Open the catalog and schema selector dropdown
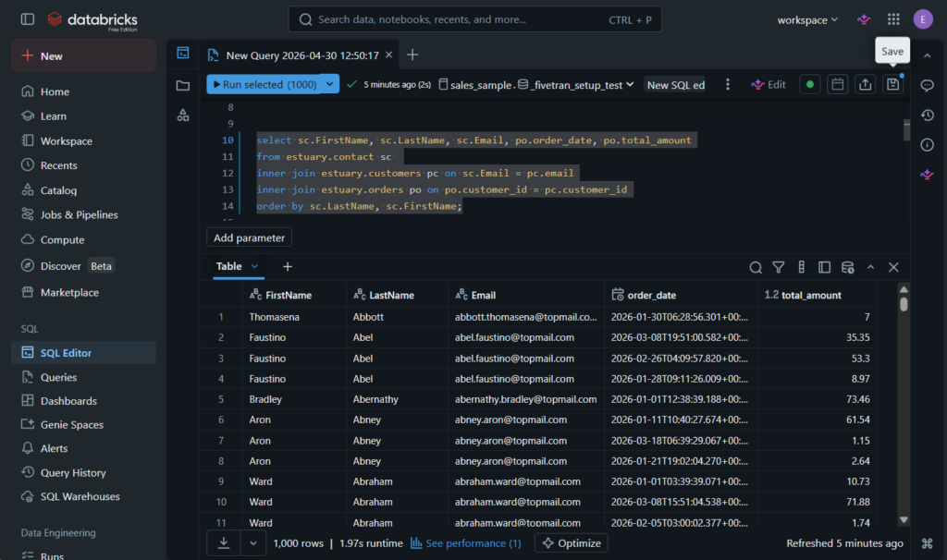947x560 pixels. [x=535, y=85]
